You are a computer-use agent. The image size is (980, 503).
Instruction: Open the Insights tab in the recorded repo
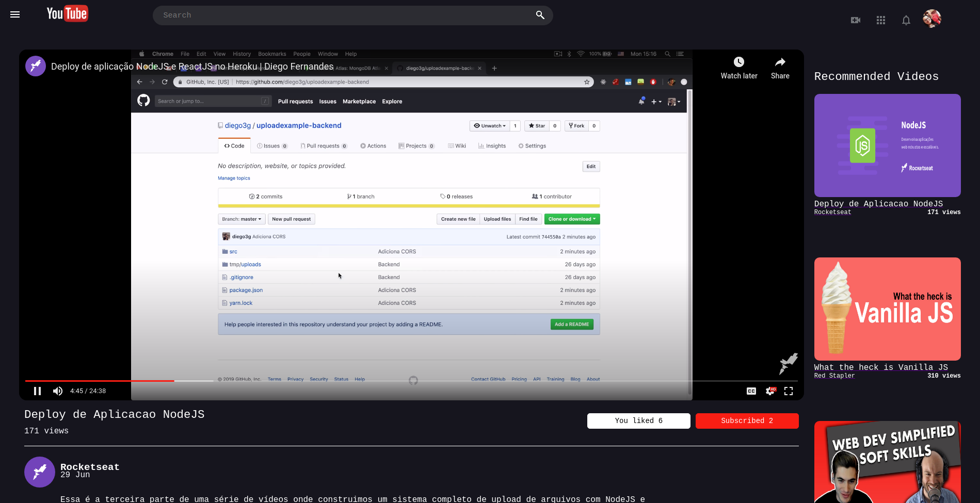pyautogui.click(x=492, y=146)
